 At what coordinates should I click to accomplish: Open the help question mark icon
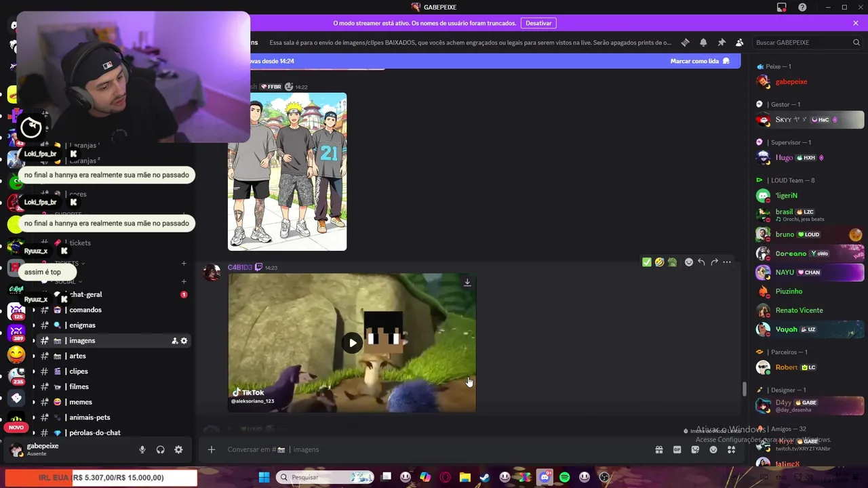click(x=802, y=7)
